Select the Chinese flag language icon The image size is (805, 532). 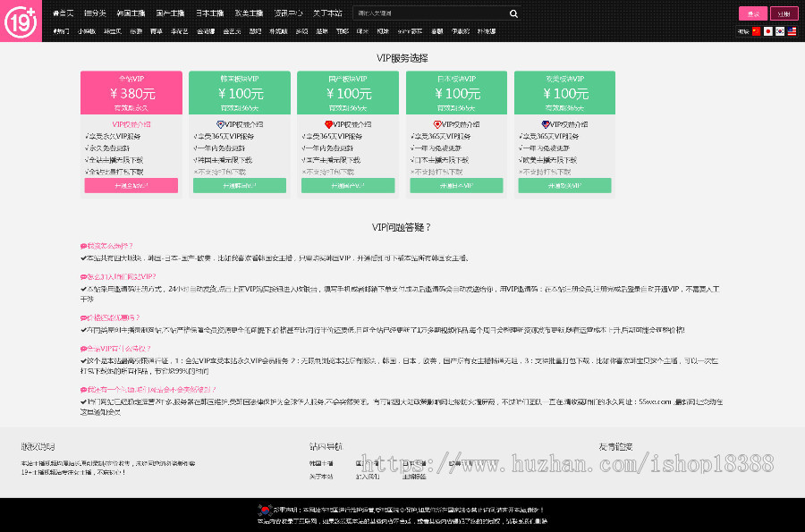756,31
